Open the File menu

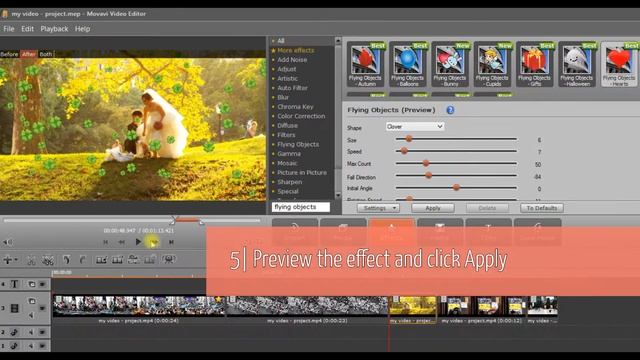(9, 29)
